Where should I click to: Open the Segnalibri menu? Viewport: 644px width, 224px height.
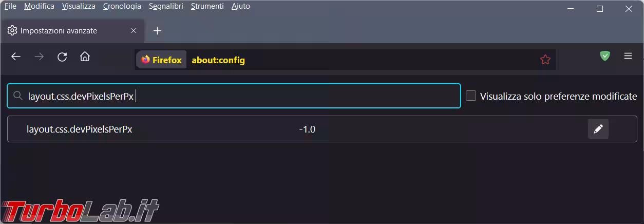coord(166,6)
